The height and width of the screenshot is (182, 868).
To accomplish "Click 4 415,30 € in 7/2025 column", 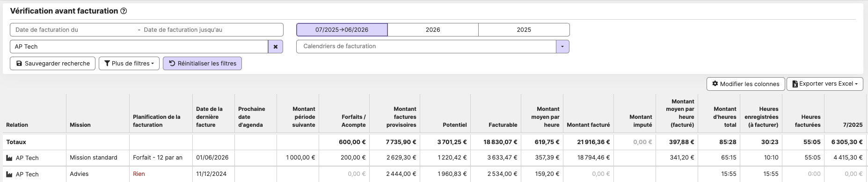I will [x=848, y=158].
